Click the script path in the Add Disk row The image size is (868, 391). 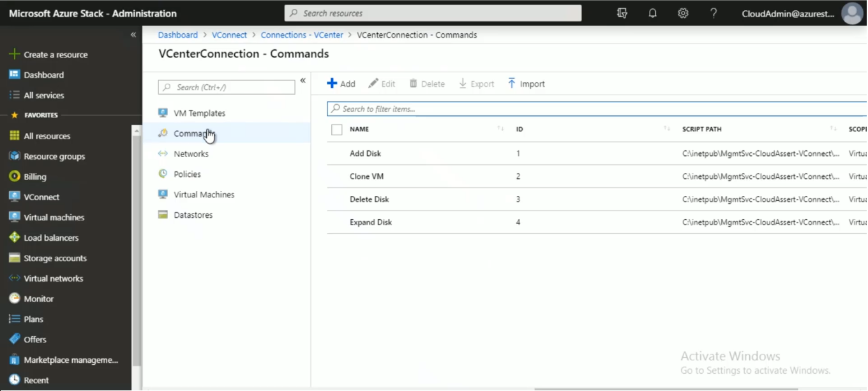point(761,153)
